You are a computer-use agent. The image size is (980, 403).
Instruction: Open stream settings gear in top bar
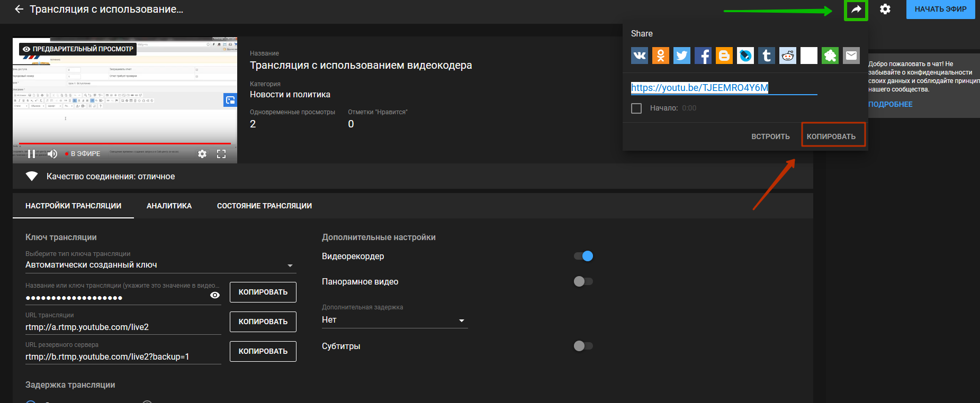[885, 10]
